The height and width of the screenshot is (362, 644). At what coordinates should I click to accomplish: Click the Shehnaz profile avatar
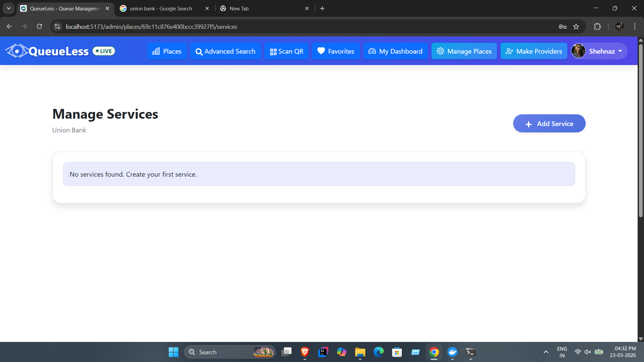pyautogui.click(x=579, y=51)
